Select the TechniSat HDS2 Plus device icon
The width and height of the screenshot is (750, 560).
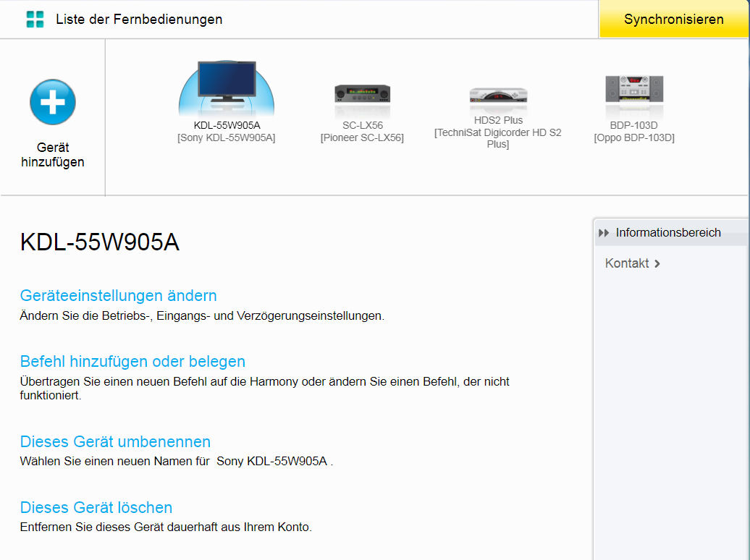click(x=498, y=96)
